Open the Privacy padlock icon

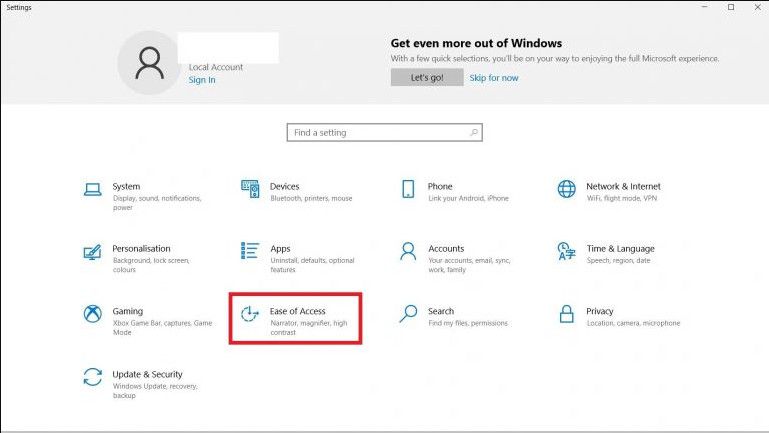[566, 314]
